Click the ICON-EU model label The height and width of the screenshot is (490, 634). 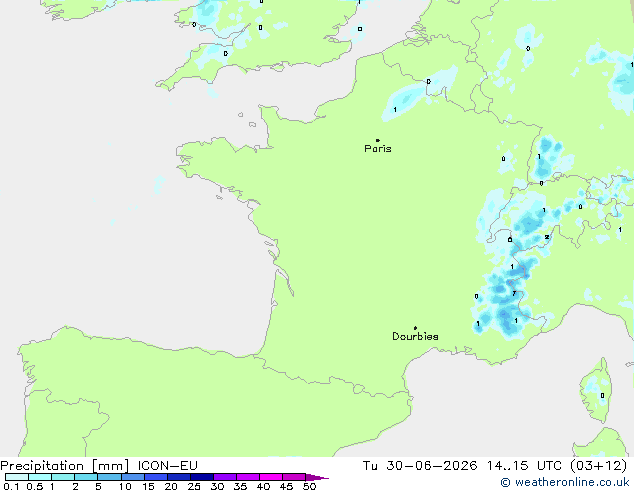click(x=167, y=466)
